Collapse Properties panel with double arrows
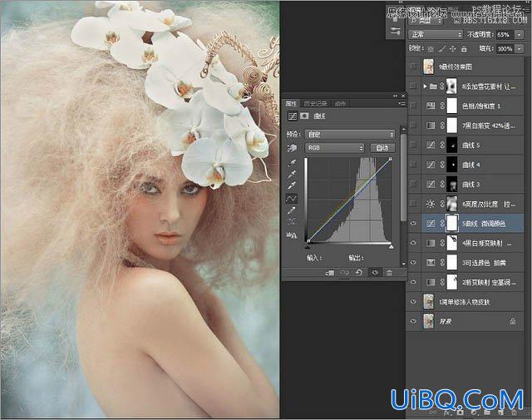 click(395, 96)
